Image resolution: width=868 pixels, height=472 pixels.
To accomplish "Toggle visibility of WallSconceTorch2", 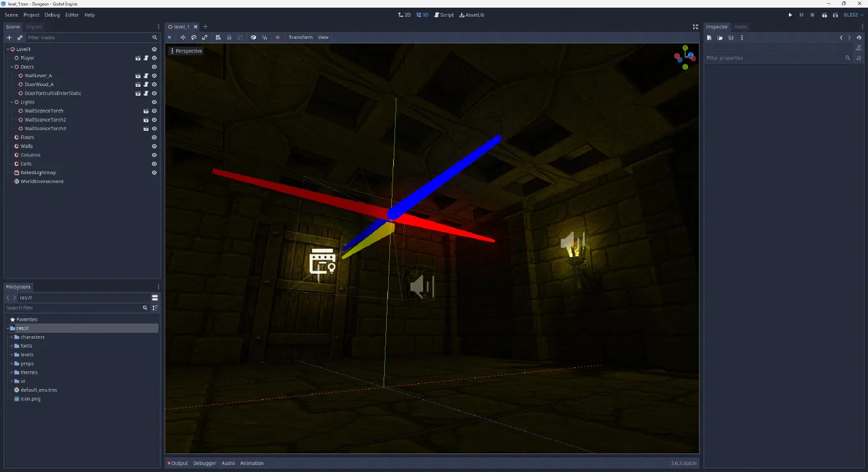I will [154, 120].
